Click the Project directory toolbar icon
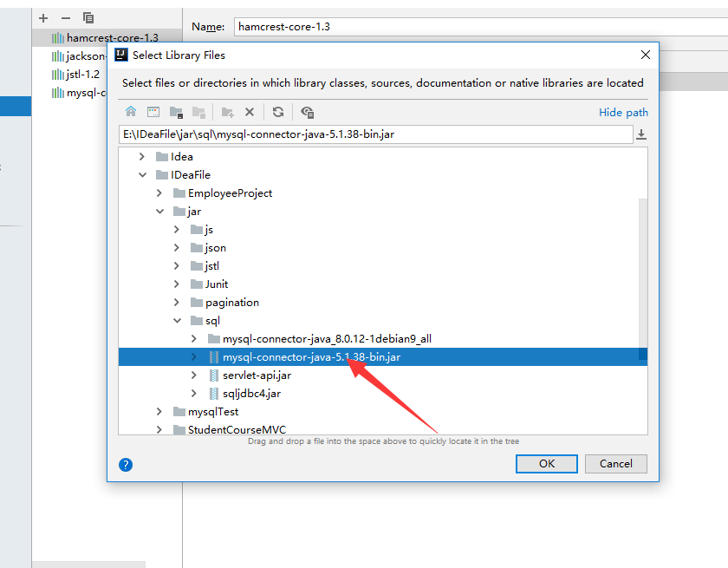The image size is (728, 568). tap(176, 112)
